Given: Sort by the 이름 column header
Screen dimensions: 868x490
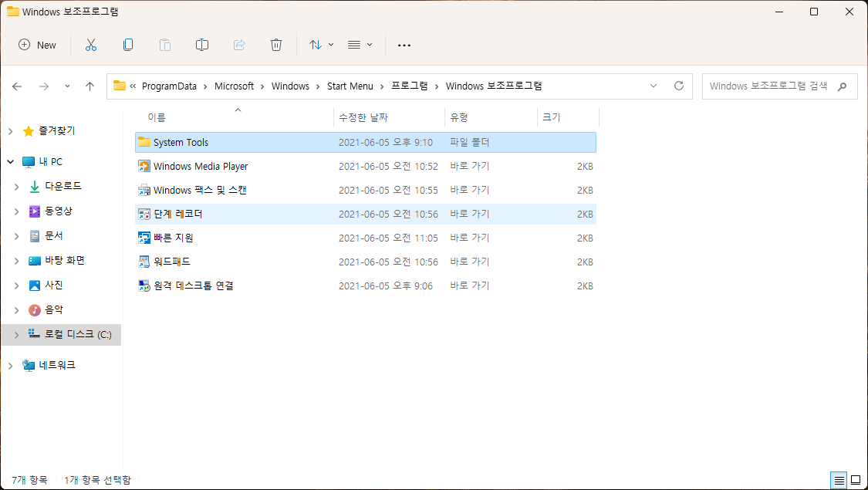Looking at the screenshot, I should 157,117.
